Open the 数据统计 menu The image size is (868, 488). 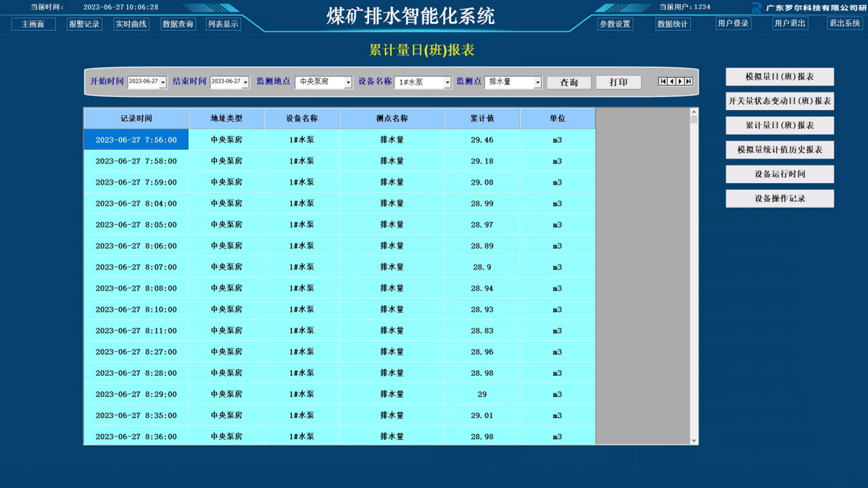point(673,24)
